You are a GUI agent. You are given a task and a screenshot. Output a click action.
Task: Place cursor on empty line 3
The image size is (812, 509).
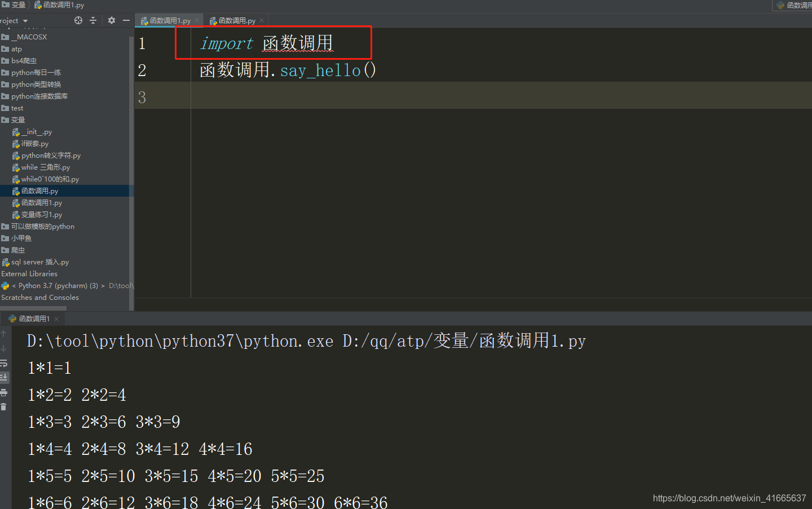point(501,96)
